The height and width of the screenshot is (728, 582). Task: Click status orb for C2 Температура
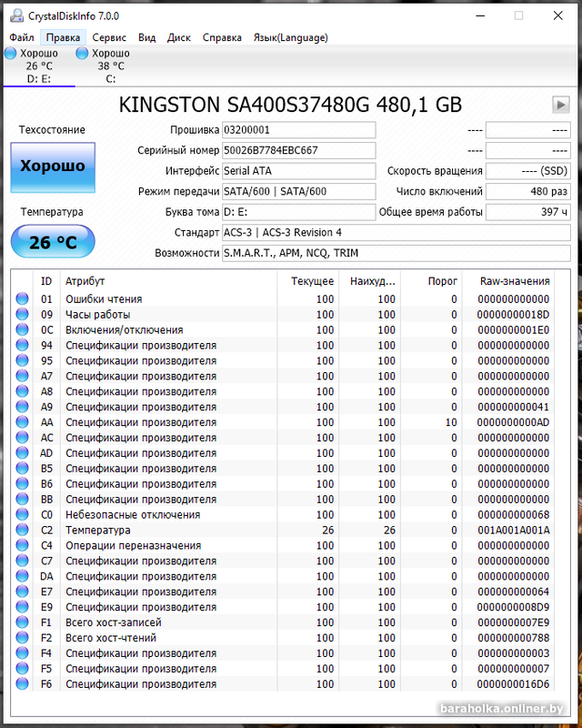(x=22, y=530)
